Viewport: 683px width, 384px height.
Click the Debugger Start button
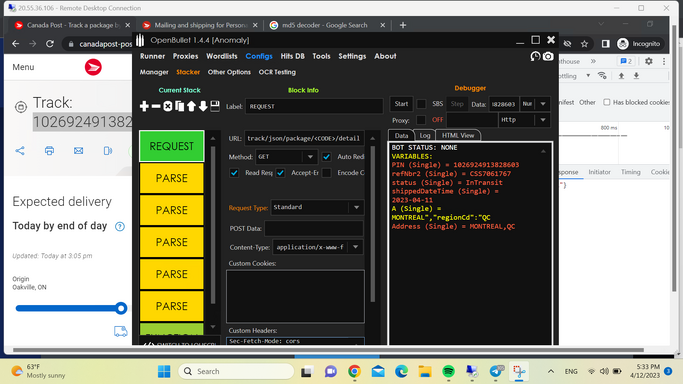[x=401, y=104]
